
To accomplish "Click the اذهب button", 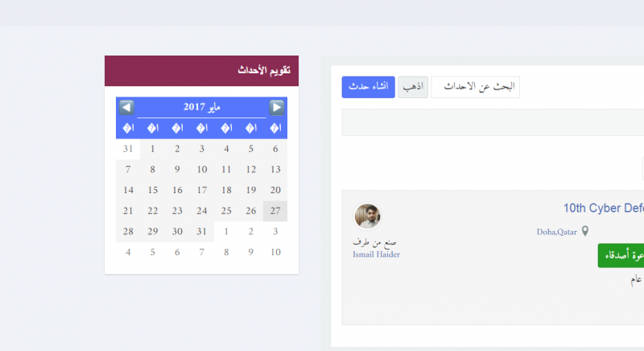I will tap(413, 87).
